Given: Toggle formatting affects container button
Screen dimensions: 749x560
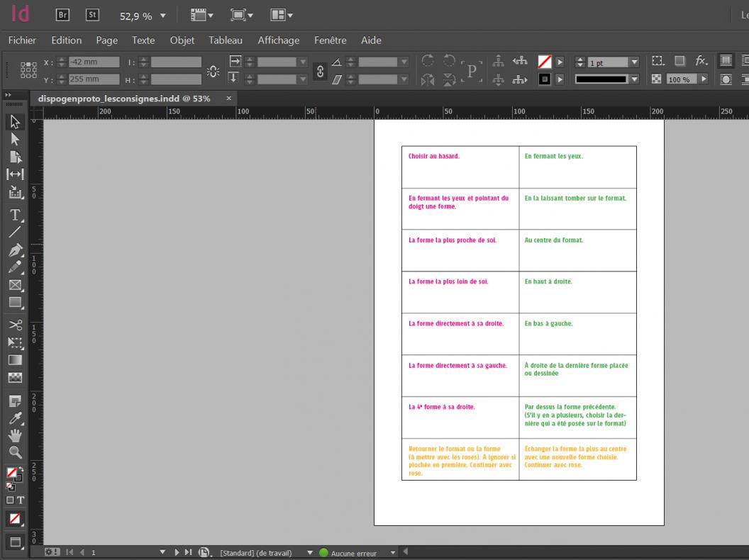Looking at the screenshot, I should (10, 500).
